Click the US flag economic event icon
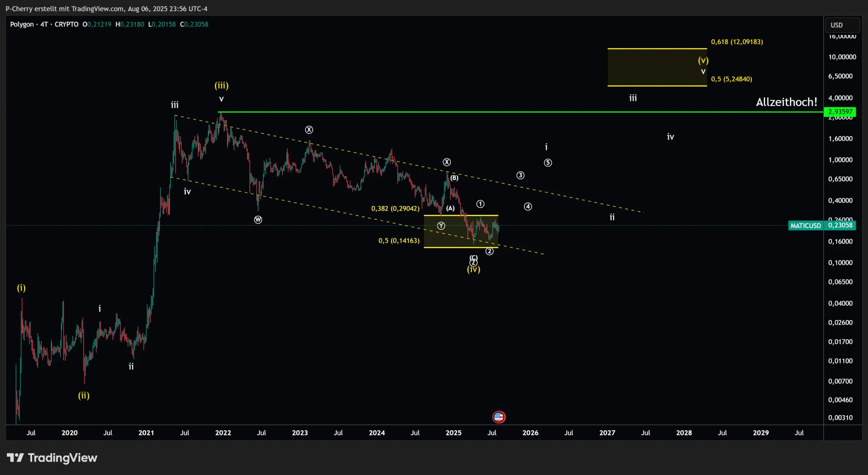 click(499, 417)
